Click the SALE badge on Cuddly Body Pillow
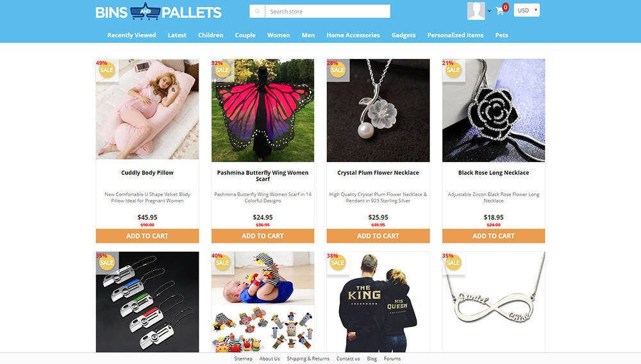Screen dimensions: 641x364 (106, 70)
